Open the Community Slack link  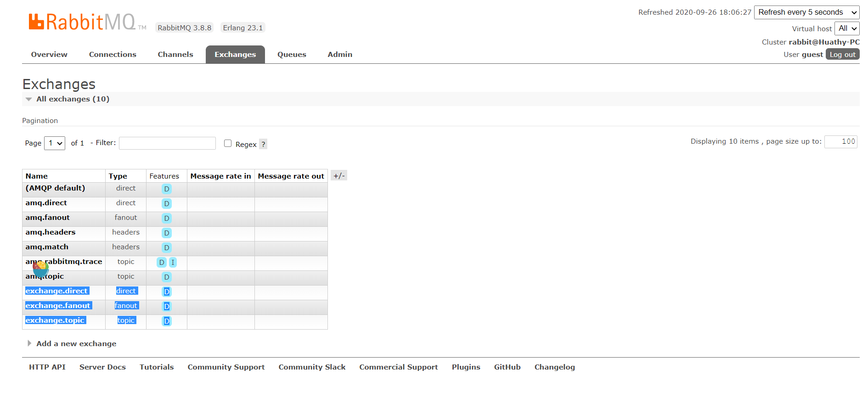click(x=312, y=367)
